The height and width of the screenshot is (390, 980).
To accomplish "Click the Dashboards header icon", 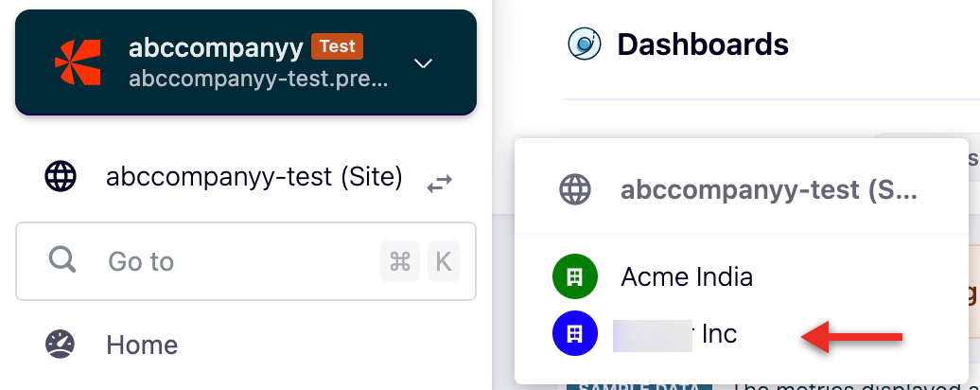I will tap(586, 44).
